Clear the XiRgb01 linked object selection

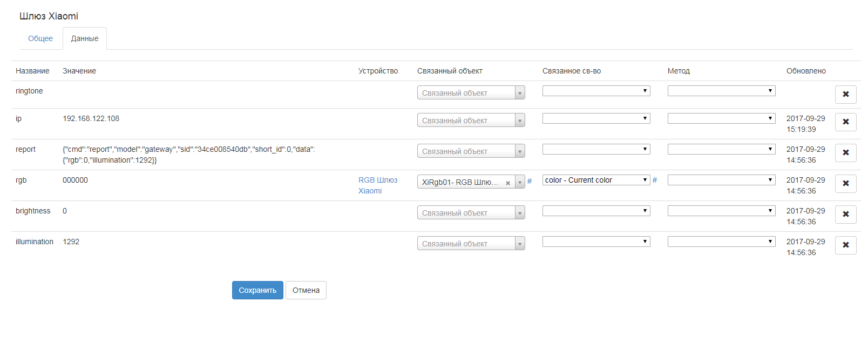tap(507, 183)
